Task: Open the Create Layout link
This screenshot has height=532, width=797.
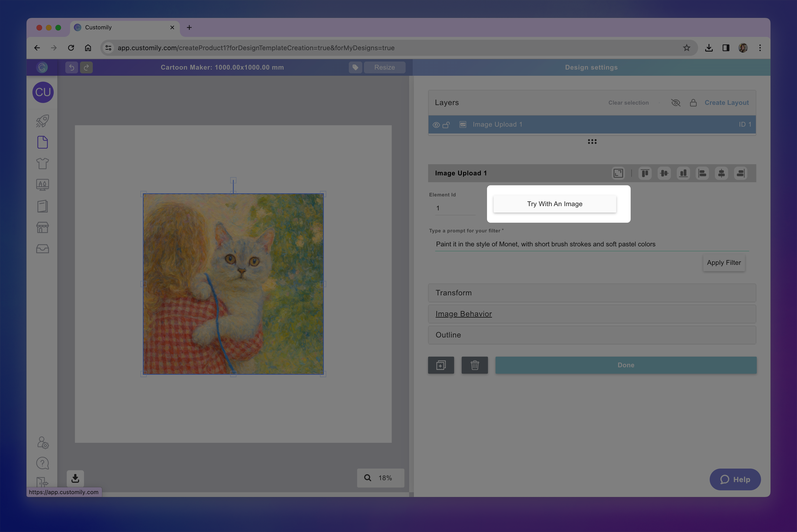Action: [x=726, y=102]
